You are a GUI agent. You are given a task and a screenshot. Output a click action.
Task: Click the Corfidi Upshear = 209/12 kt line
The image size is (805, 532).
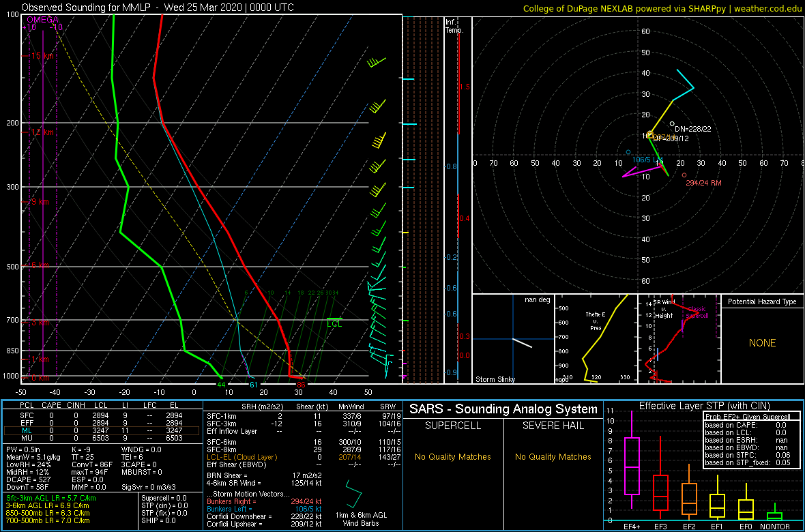tap(264, 524)
